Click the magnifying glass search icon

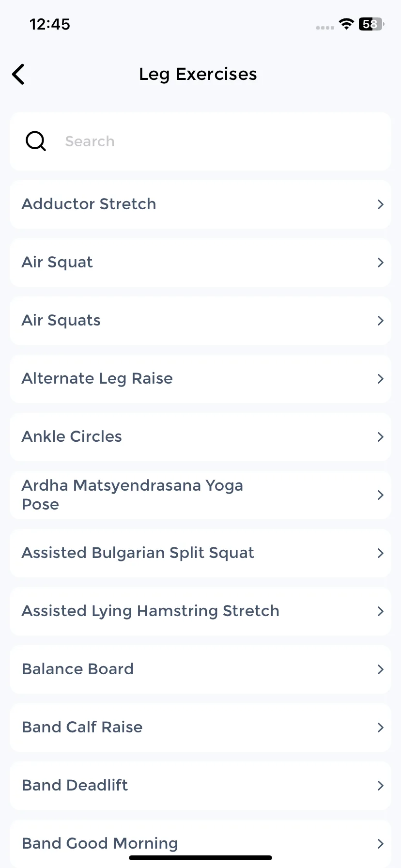36,141
